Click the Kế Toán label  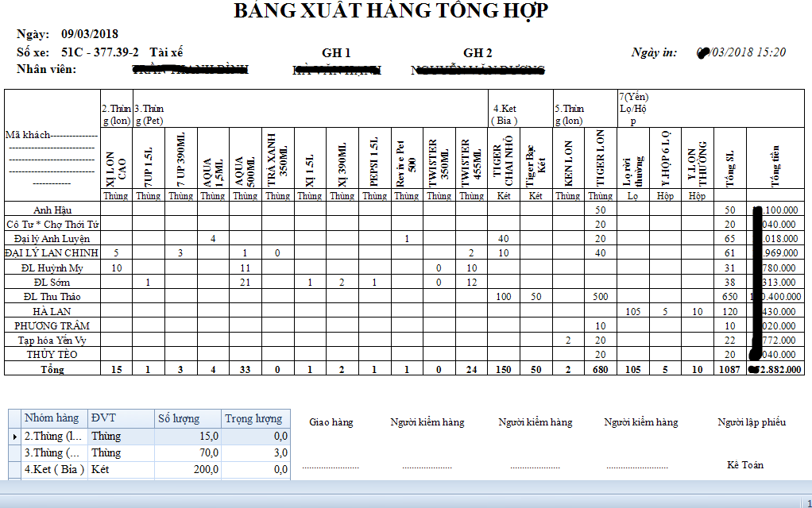coord(744,464)
